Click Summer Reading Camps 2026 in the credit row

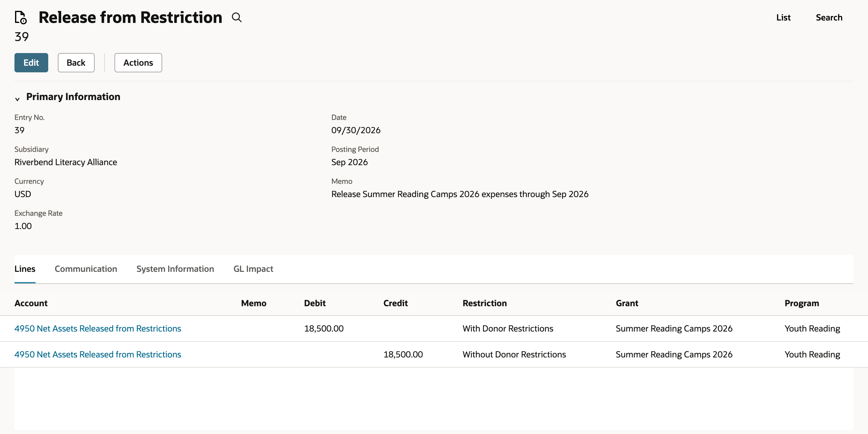(674, 354)
